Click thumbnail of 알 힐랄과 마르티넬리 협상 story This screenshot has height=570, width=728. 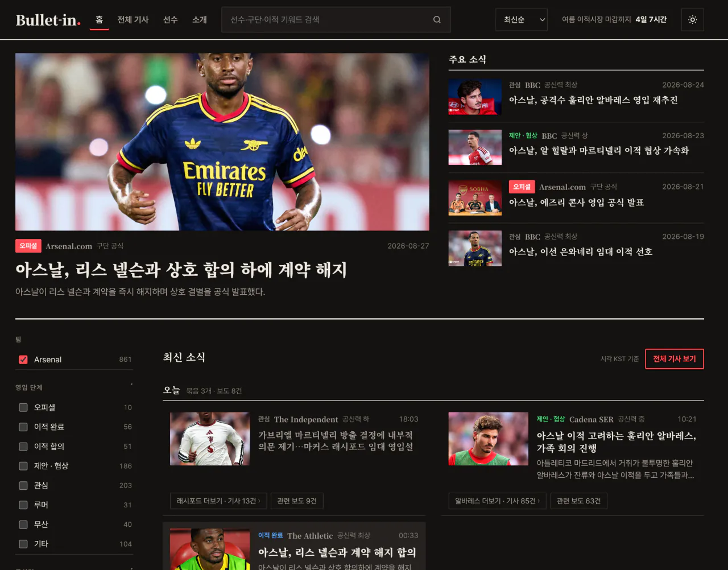[x=475, y=147]
